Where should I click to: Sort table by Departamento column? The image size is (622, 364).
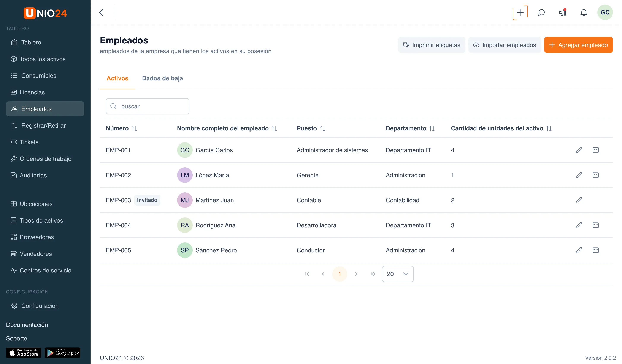point(432,129)
